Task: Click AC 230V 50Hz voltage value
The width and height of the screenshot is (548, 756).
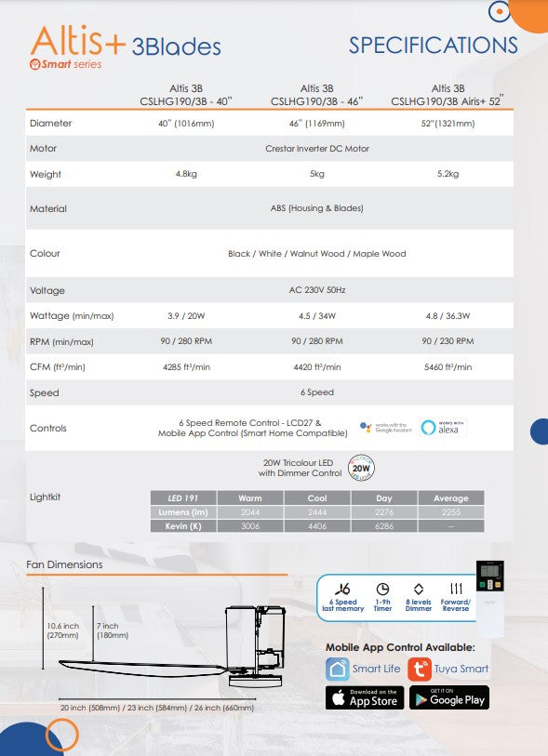Action: click(x=317, y=290)
